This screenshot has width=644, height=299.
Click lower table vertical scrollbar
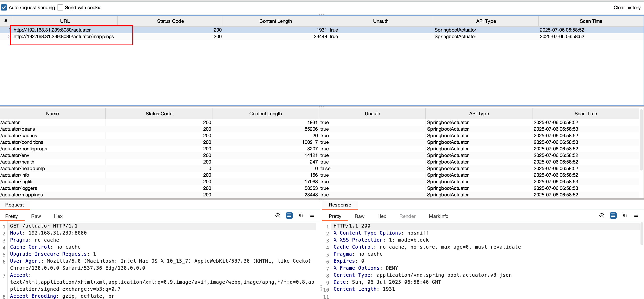tap(641, 140)
